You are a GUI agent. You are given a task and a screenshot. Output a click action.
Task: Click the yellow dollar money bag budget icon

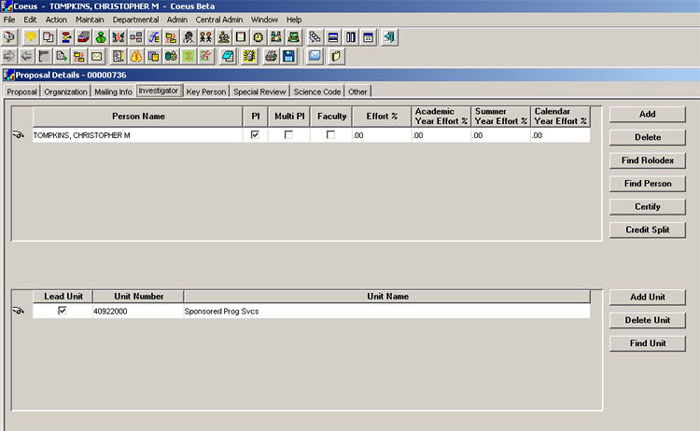(136, 56)
